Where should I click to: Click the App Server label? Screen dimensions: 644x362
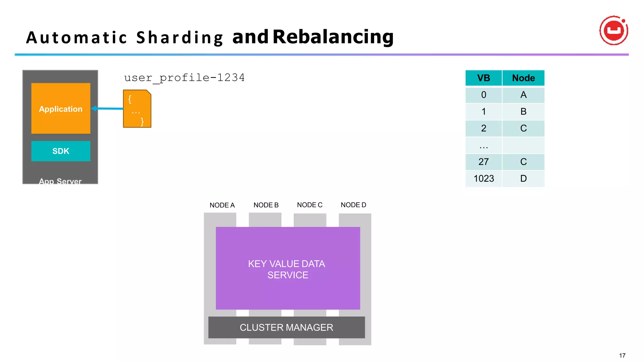(x=60, y=181)
